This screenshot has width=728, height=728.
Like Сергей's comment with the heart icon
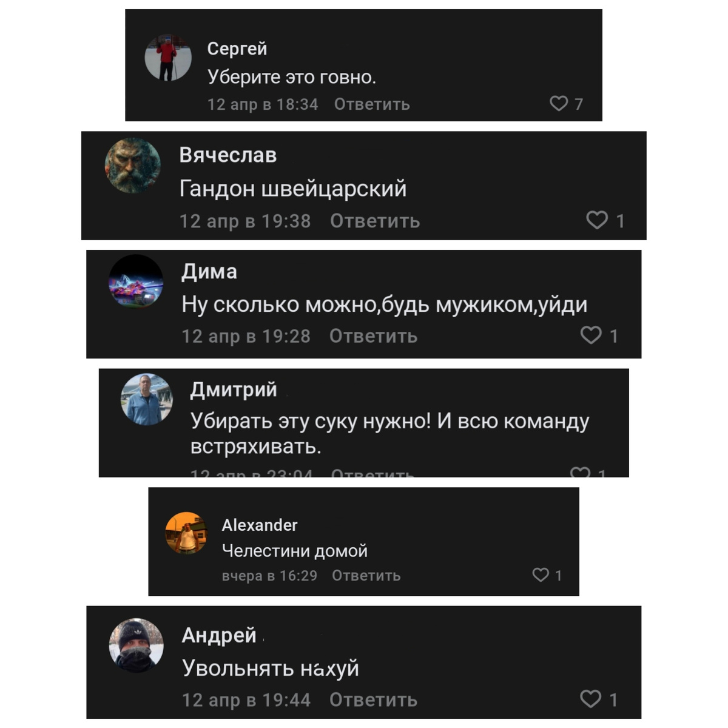coord(559,104)
